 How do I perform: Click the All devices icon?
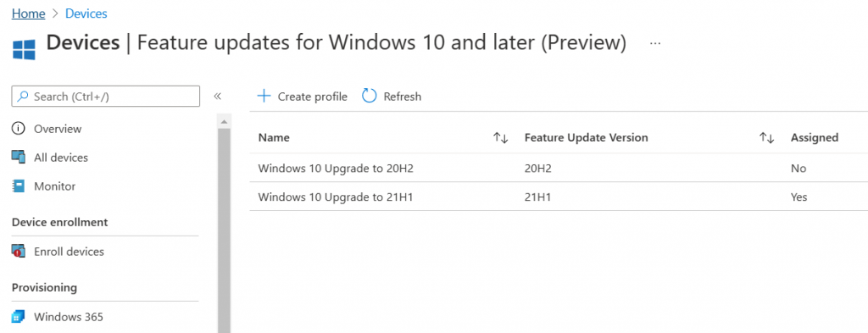(x=19, y=157)
